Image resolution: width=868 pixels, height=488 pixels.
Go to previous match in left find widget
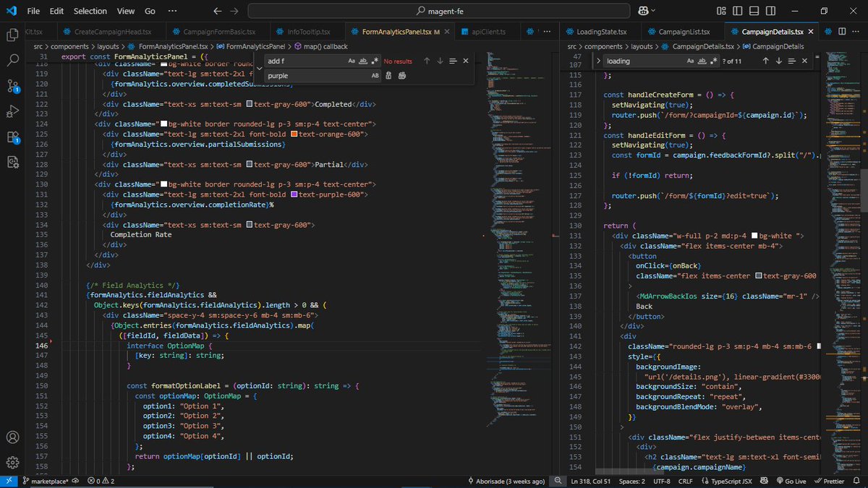pos(427,61)
